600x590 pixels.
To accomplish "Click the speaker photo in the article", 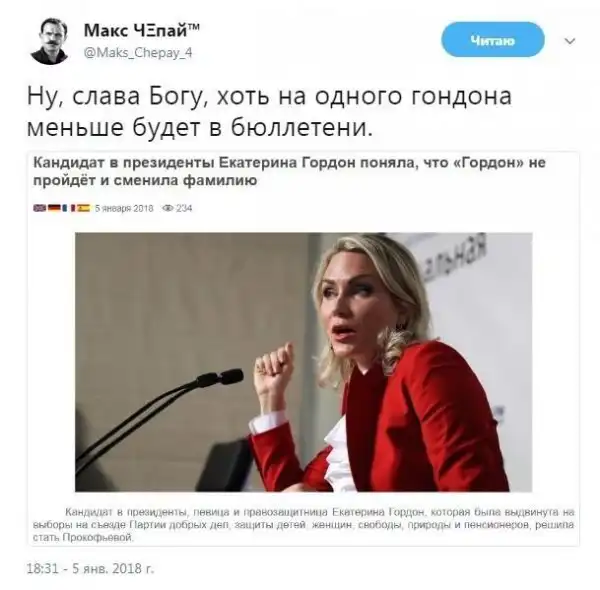I will click(303, 362).
